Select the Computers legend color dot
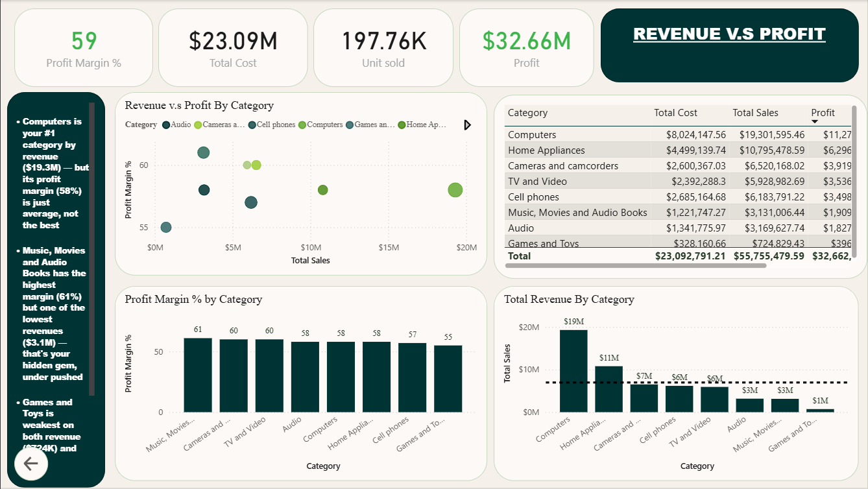The width and height of the screenshot is (868, 489). coord(302,125)
